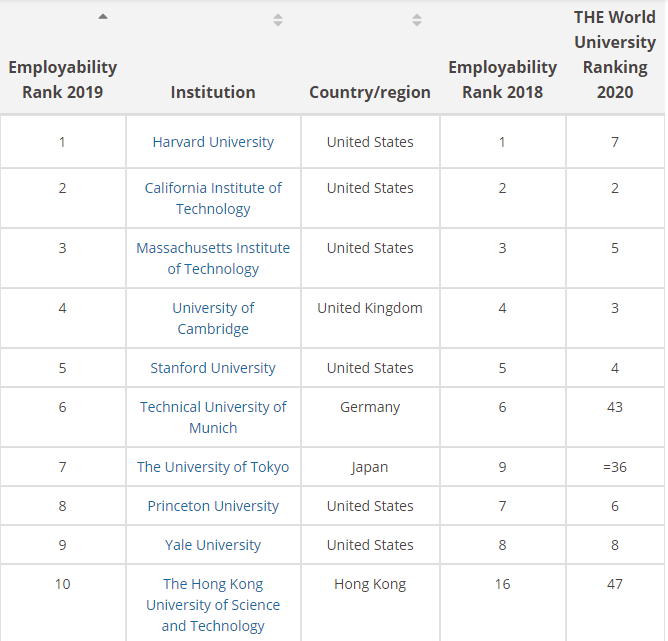Open the University of Cambridge link
The height and width of the screenshot is (641, 668).
(213, 318)
